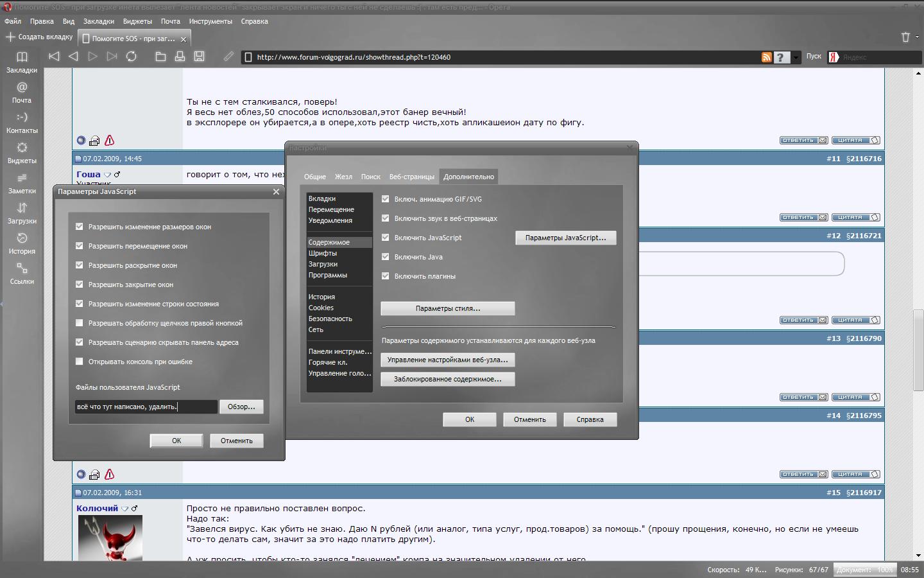Print the page using the printer icon
This screenshot has height=578, width=924.
coord(180,57)
